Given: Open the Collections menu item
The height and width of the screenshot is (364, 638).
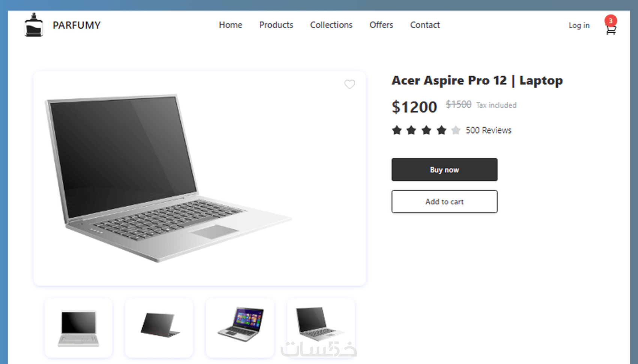Looking at the screenshot, I should pyautogui.click(x=331, y=25).
